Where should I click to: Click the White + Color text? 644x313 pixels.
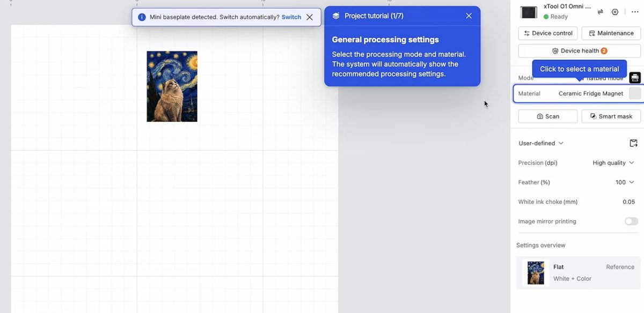click(x=572, y=279)
